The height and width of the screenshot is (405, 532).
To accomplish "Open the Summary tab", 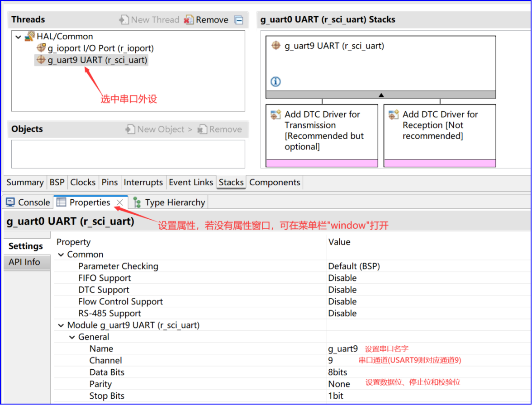I will pos(25,182).
